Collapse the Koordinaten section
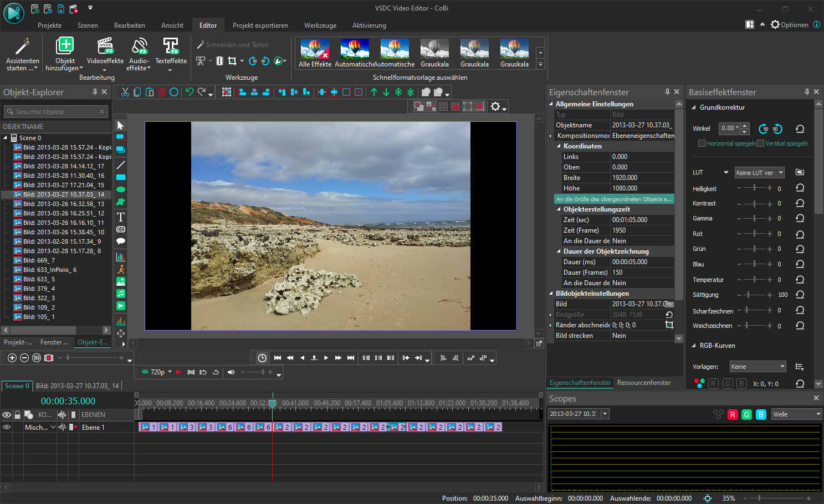This screenshot has width=824, height=504. 559,146
